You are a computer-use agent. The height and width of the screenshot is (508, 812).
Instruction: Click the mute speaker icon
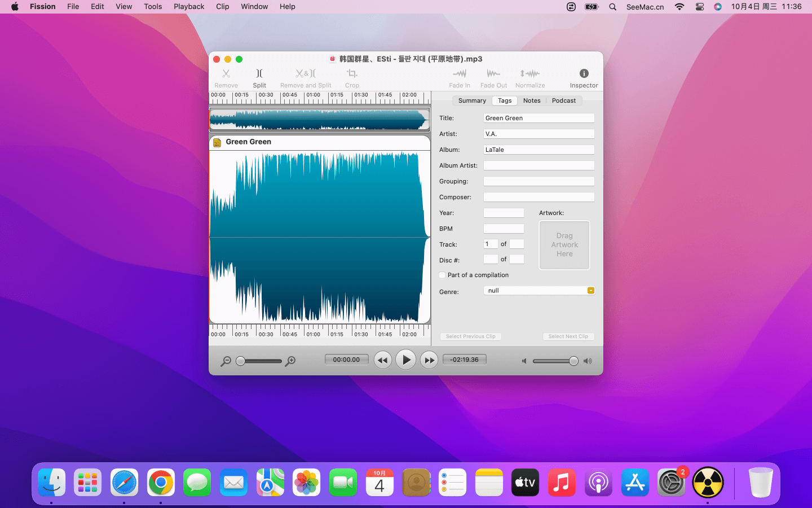(524, 361)
